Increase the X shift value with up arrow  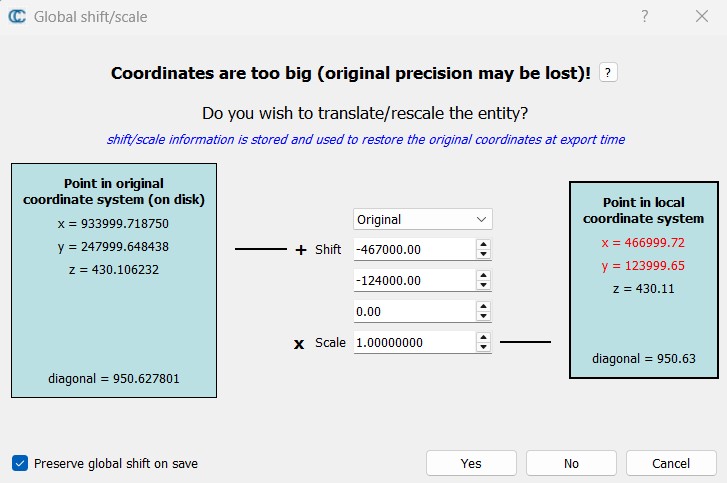[x=484, y=244]
